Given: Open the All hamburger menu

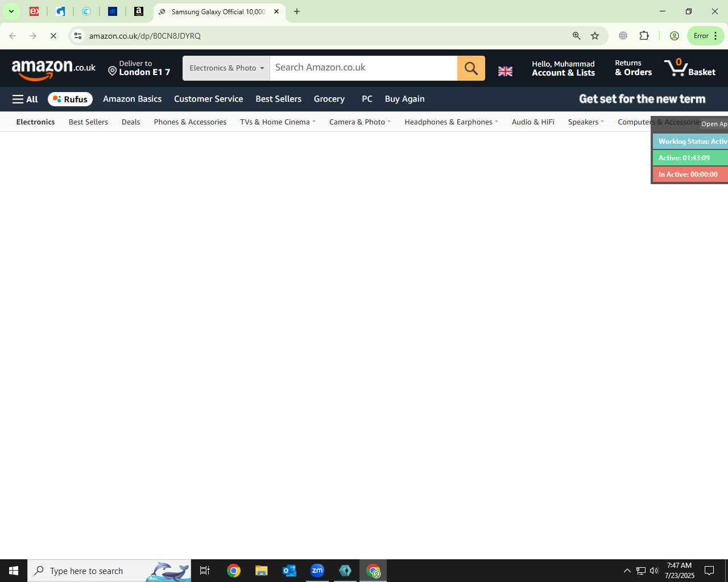Looking at the screenshot, I should tap(25, 99).
